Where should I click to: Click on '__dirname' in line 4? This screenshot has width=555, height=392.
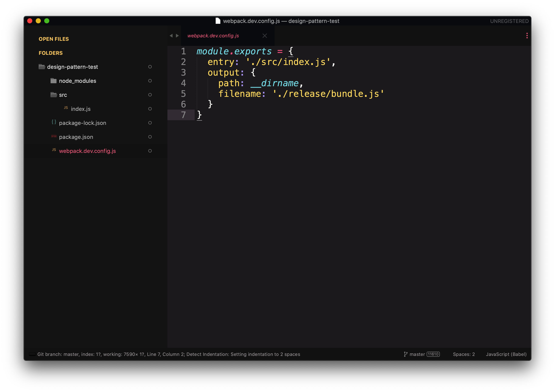click(x=274, y=83)
